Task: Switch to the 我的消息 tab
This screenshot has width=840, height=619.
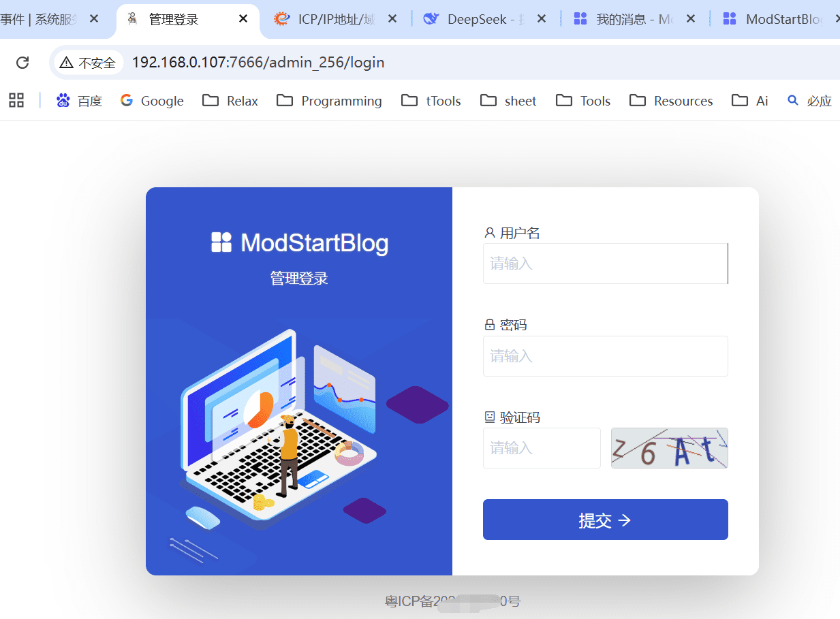Action: (635, 19)
